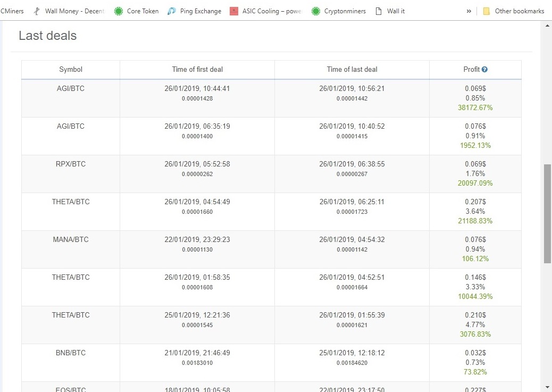Click last deal price 0.00001442
Image resolution: width=552 pixels, height=392 pixels.
[x=352, y=98]
